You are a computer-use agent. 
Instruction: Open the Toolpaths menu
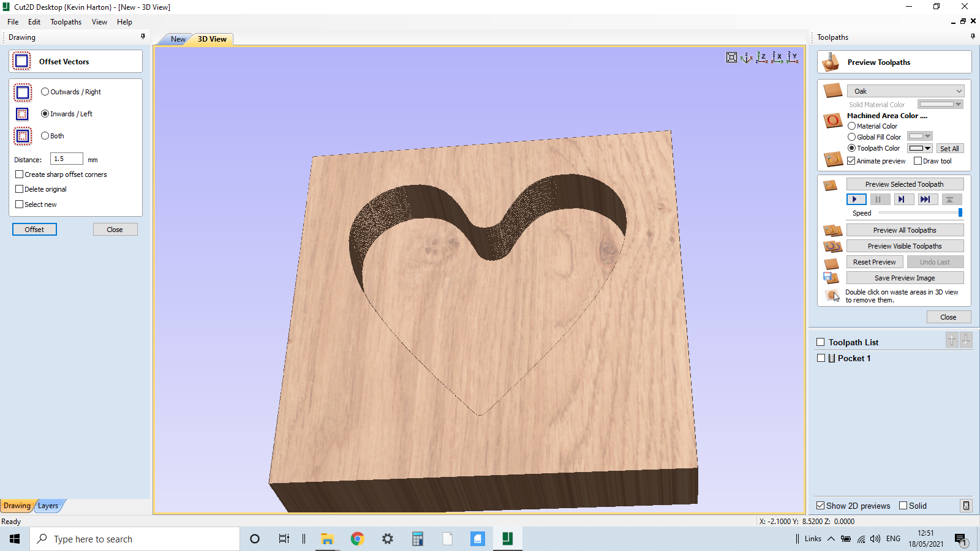pyautogui.click(x=66, y=22)
